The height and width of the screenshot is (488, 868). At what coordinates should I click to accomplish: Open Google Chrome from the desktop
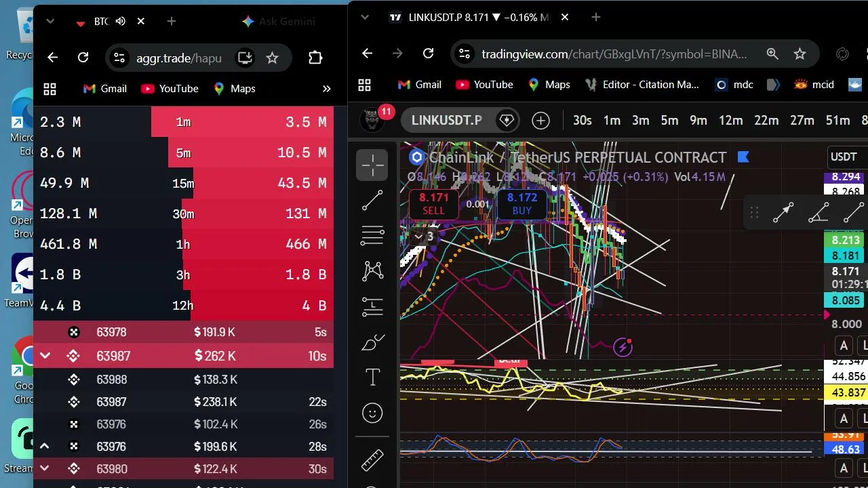tap(25, 369)
